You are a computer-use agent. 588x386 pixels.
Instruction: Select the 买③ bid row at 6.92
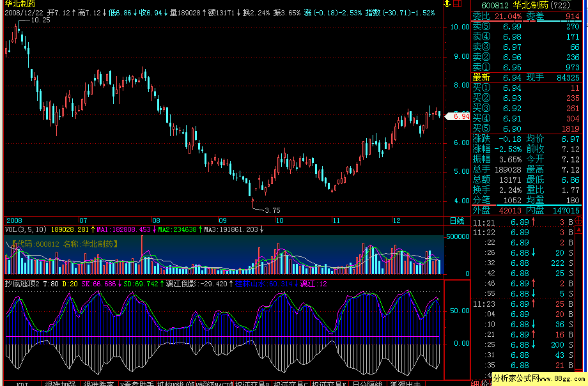point(526,108)
